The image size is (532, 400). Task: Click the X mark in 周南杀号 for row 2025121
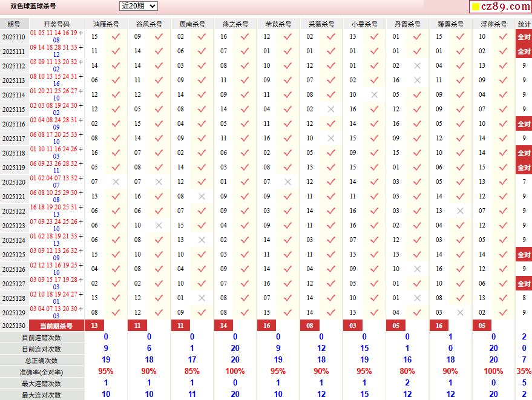point(202,196)
